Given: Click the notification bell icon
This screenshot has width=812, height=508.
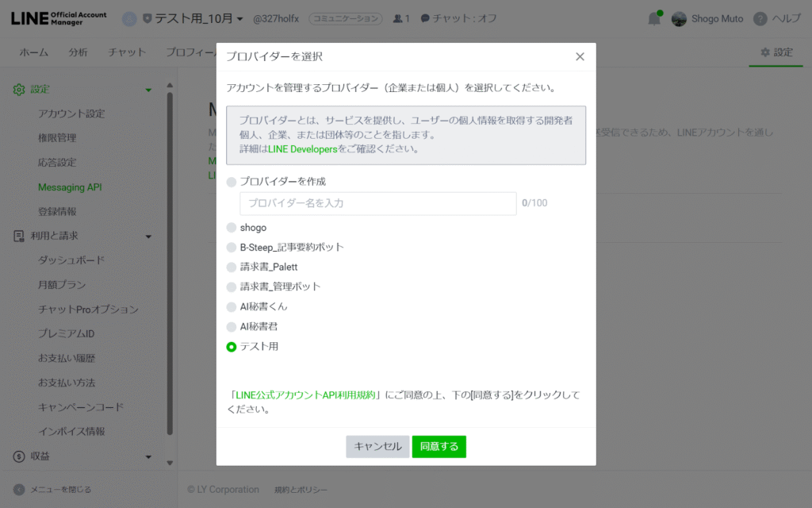Looking at the screenshot, I should pyautogui.click(x=654, y=18).
